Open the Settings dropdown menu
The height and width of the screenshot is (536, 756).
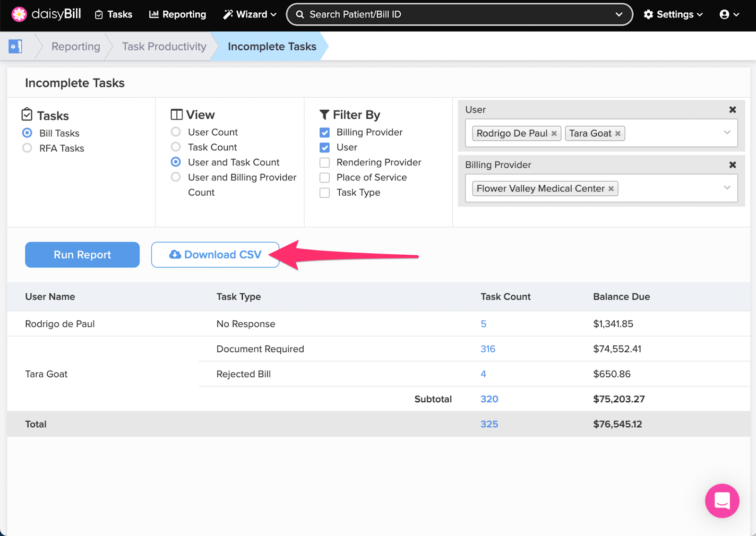pyautogui.click(x=673, y=15)
